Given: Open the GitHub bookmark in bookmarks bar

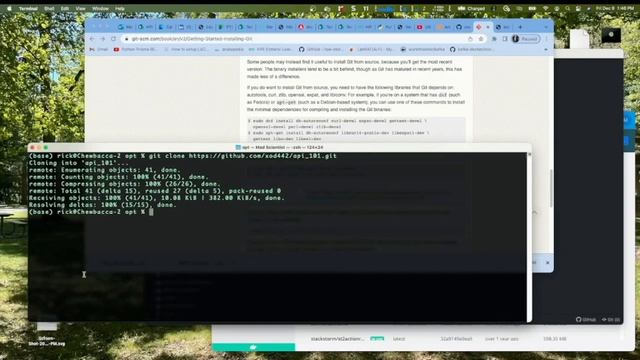Looking at the screenshot, I should coord(321,49).
